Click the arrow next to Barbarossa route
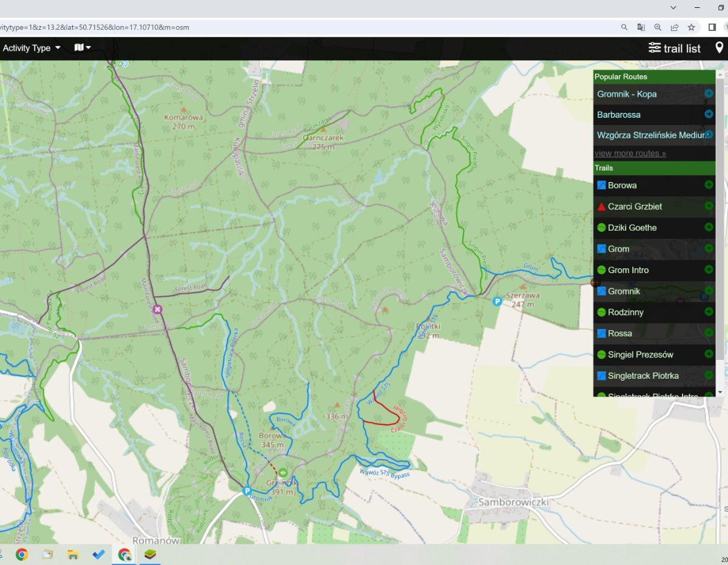This screenshot has height=565, width=728. point(708,114)
